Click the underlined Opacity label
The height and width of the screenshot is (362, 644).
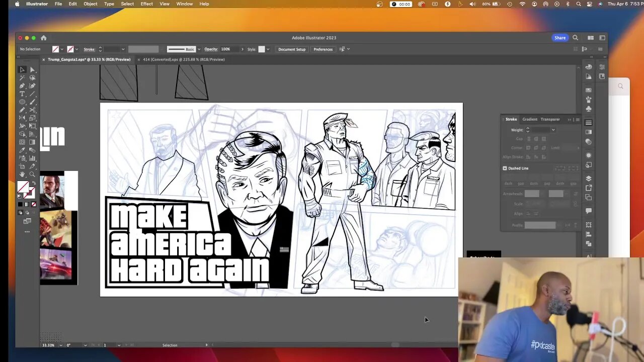pyautogui.click(x=211, y=49)
